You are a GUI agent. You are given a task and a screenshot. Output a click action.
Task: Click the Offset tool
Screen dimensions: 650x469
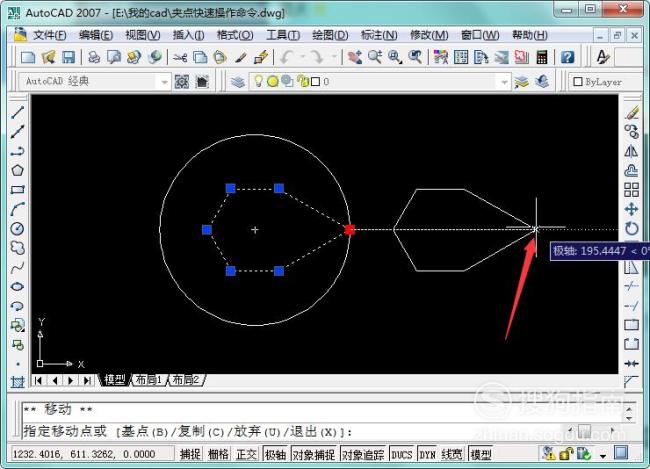click(632, 170)
